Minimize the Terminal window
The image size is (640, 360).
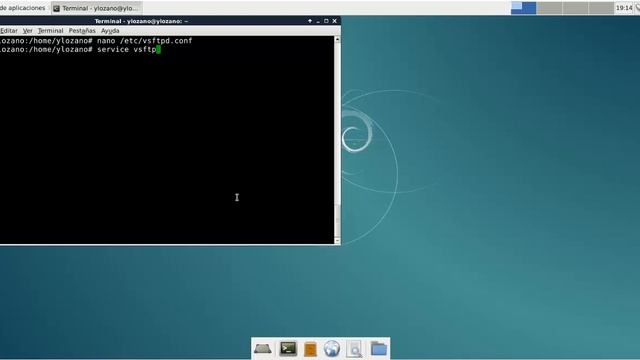tap(318, 21)
